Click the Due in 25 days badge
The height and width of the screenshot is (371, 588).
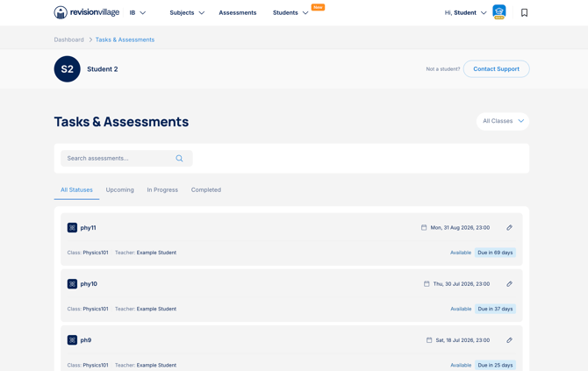click(x=495, y=365)
